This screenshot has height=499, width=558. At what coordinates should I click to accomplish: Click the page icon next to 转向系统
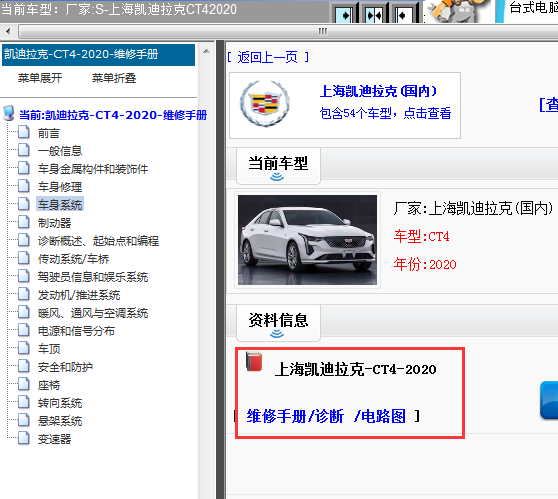pyautogui.click(x=24, y=401)
